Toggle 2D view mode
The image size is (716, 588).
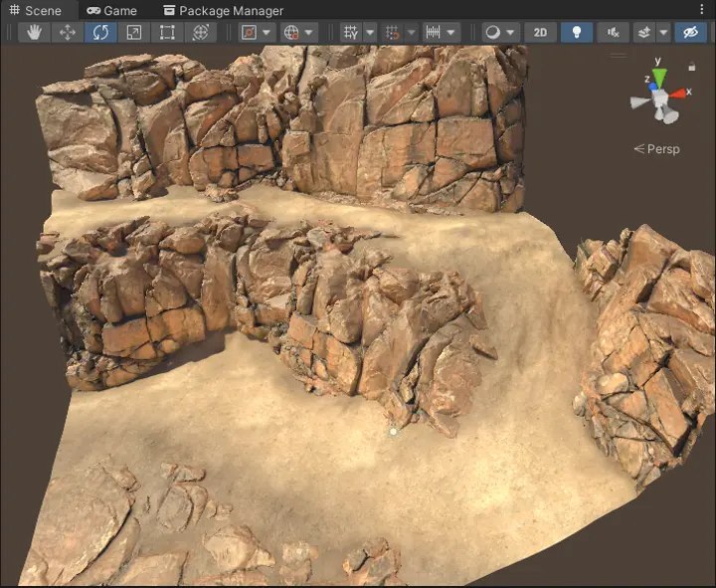(x=540, y=33)
